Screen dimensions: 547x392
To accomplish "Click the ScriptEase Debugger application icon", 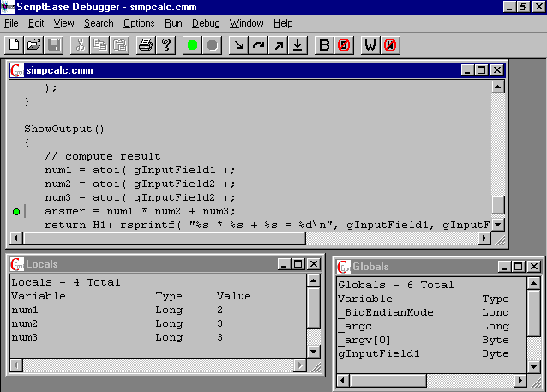I will pyautogui.click(x=8, y=7).
